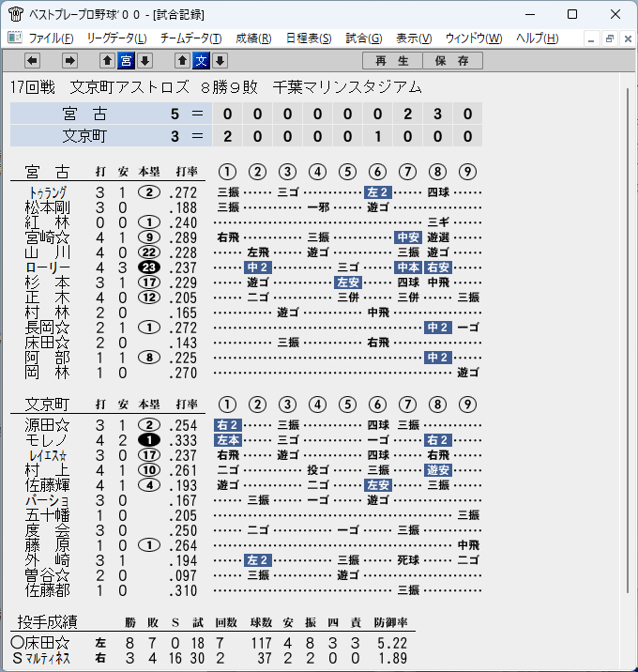
Task: Click 杉本's highlighted 左安 result
Action: [x=347, y=283]
